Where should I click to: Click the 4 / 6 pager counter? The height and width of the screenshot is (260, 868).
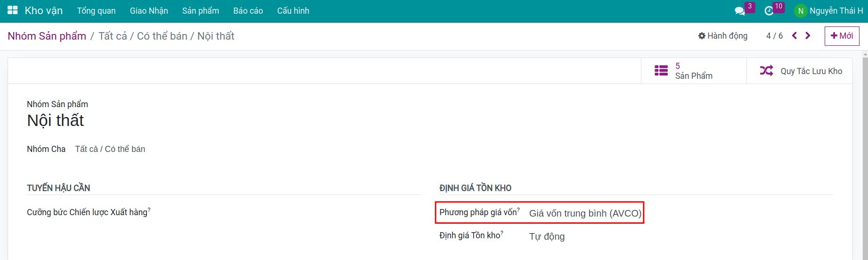pyautogui.click(x=774, y=36)
